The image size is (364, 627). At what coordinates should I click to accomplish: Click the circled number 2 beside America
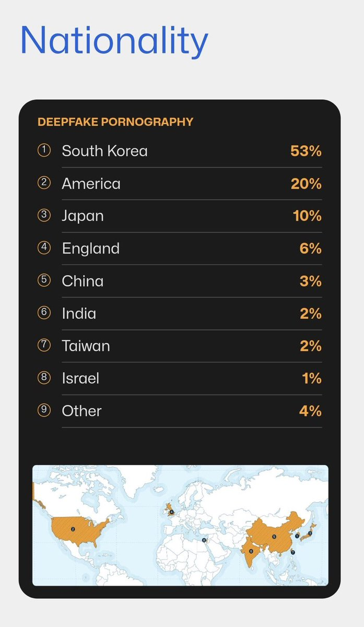(x=44, y=183)
